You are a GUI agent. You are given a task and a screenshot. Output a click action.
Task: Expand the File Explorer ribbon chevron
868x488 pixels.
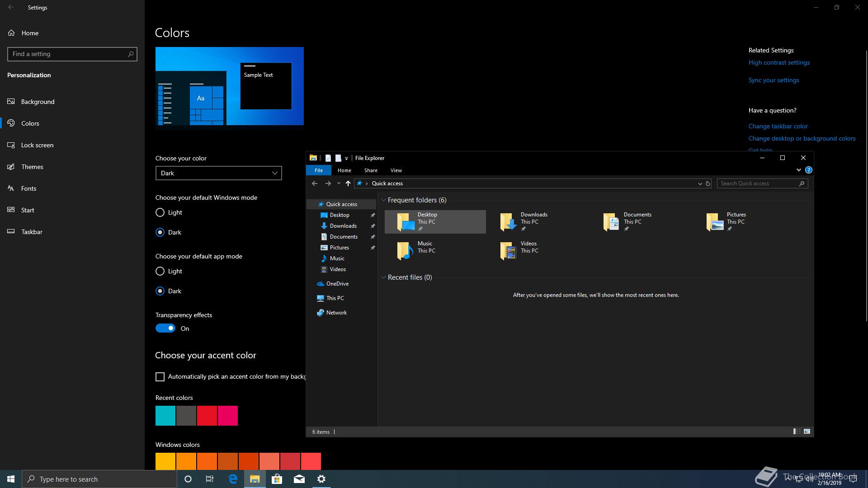tap(798, 170)
